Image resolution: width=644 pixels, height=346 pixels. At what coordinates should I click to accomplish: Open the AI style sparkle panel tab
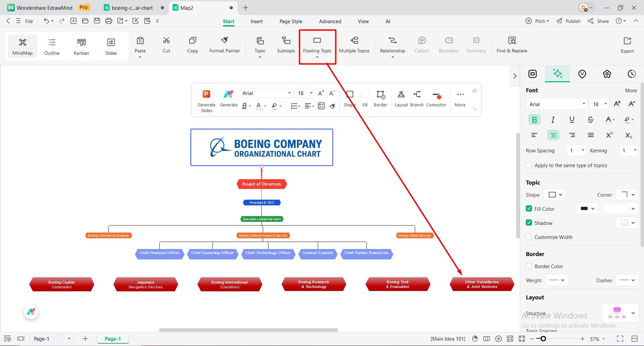557,74
